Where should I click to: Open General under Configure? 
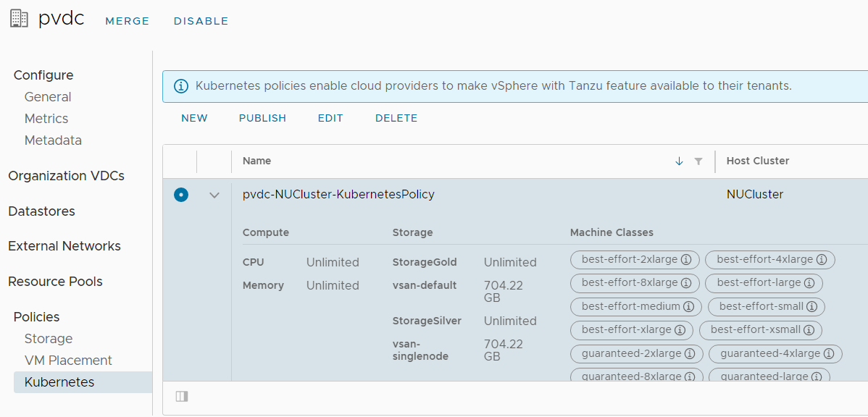(48, 97)
